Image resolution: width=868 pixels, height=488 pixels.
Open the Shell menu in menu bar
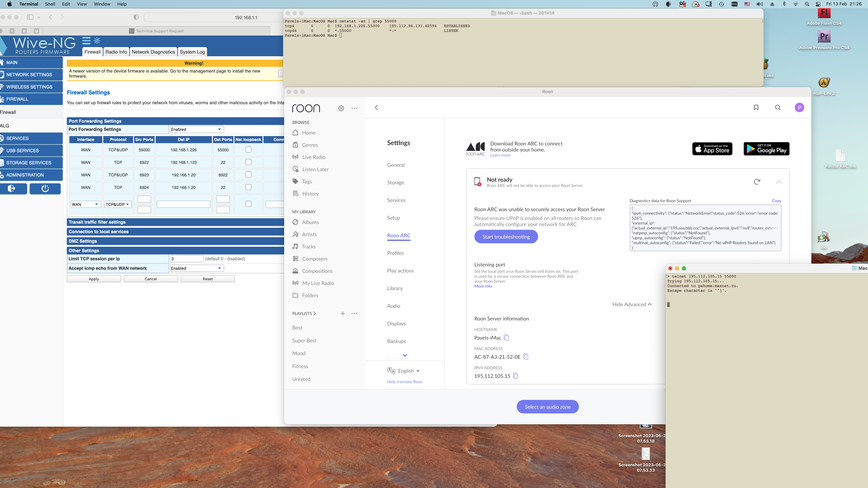click(x=50, y=4)
